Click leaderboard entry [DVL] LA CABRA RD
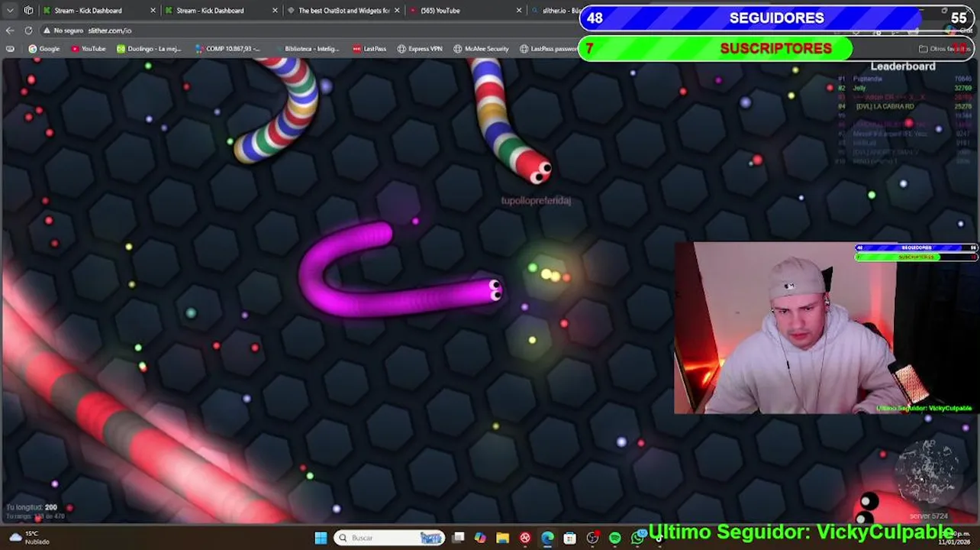This screenshot has width=980, height=550. coord(885,106)
